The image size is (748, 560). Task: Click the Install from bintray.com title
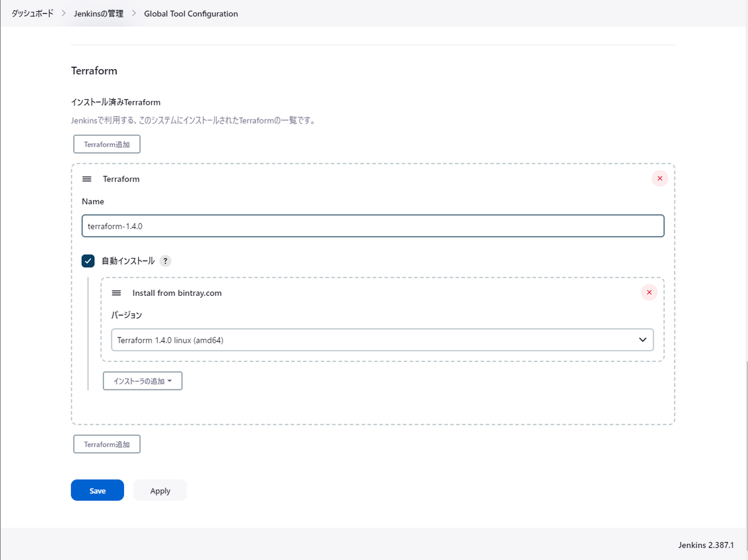pos(177,293)
